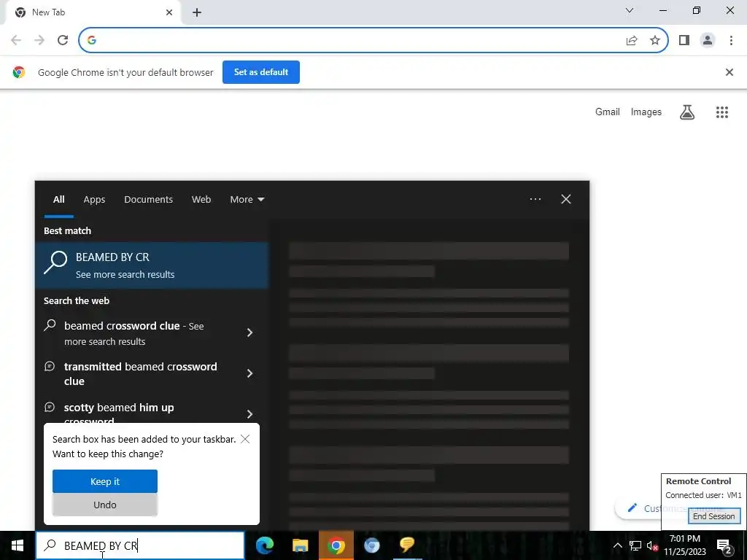This screenshot has height=560, width=747.
Task: Open yellow chat app taskbar icon
Action: click(x=407, y=545)
